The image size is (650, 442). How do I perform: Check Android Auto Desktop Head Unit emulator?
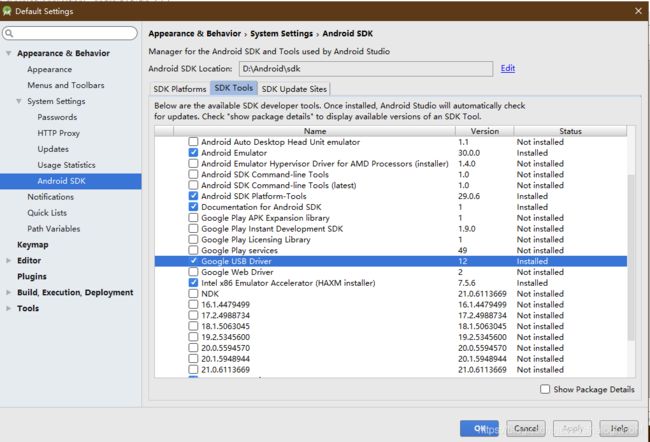point(193,142)
